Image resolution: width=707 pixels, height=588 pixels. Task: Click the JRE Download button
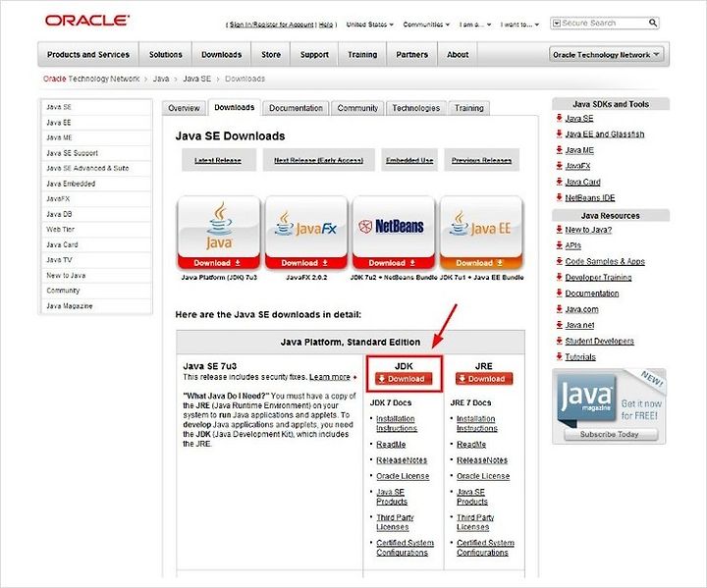pos(484,379)
